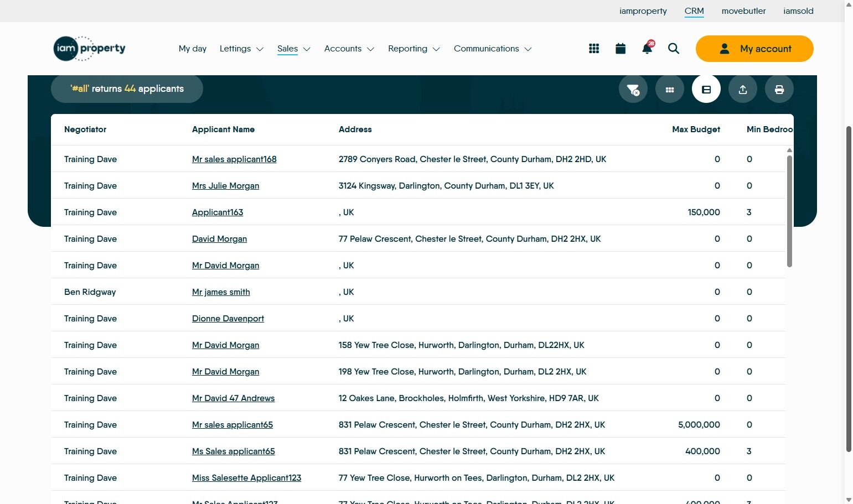Select the CRM product tab
853x504 pixels.
(x=694, y=11)
